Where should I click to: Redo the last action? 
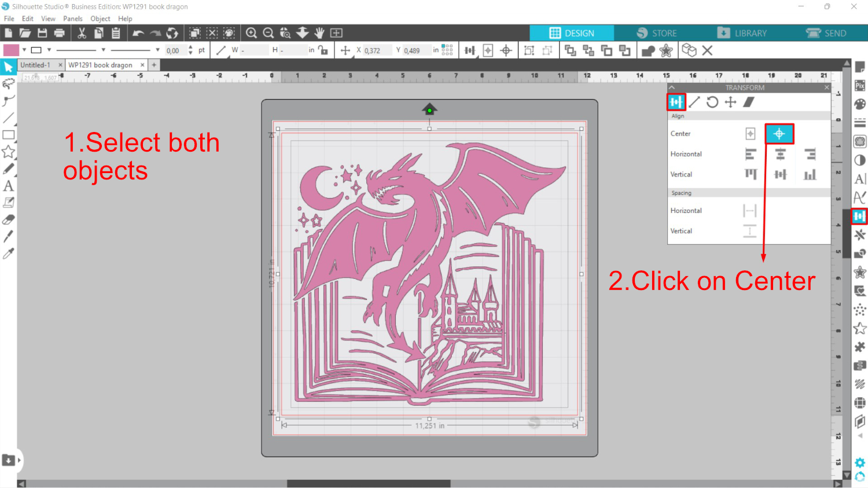pos(155,33)
